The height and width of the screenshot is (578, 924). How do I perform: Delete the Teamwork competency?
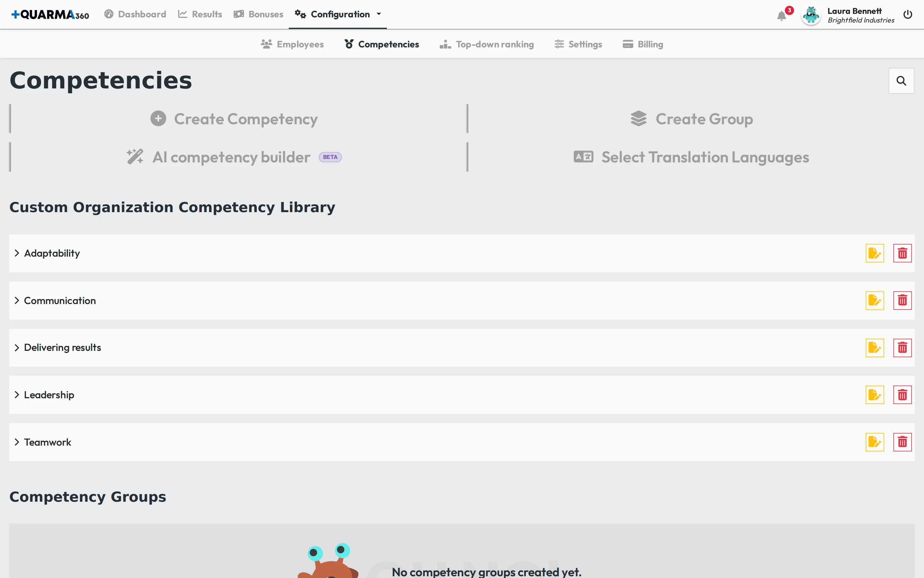point(902,442)
